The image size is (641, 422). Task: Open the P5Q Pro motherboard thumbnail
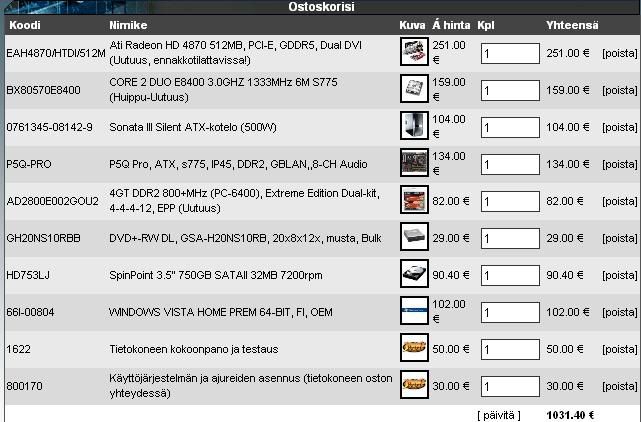click(414, 162)
